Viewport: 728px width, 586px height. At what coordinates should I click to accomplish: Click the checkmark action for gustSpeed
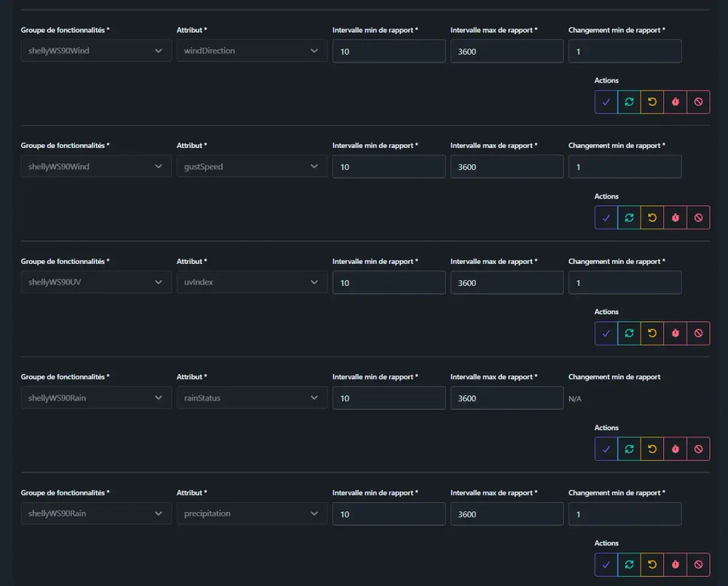click(x=606, y=218)
